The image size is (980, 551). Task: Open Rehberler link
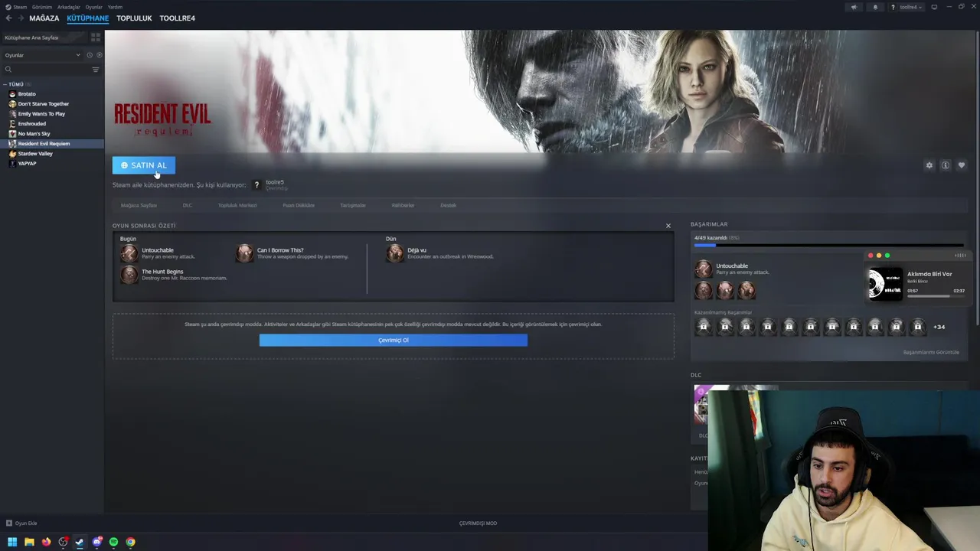point(403,205)
